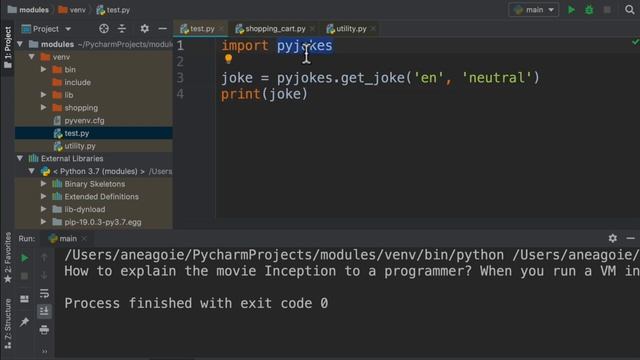Image resolution: width=640 pixels, height=360 pixels.
Task: Expand pip-19.0.3-py3.7.egg node
Action: [x=44, y=222]
